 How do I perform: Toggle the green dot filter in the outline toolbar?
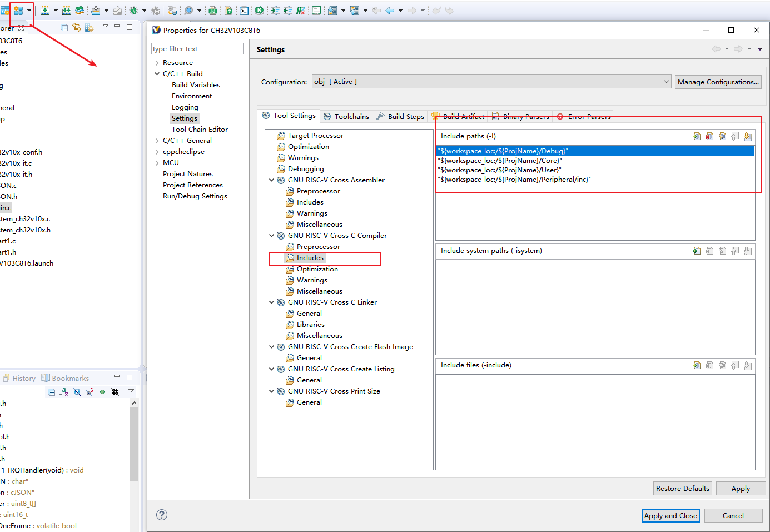pyautogui.click(x=102, y=392)
